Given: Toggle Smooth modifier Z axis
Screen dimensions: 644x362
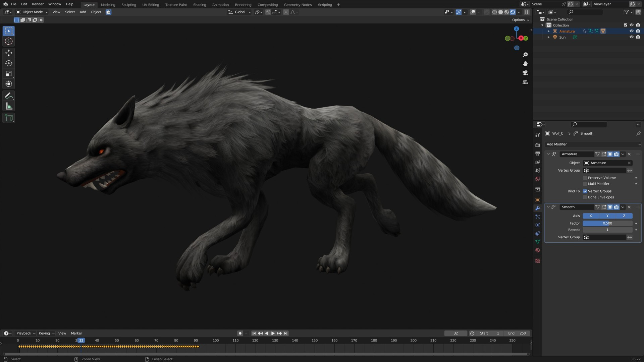Looking at the screenshot, I should point(624,216).
